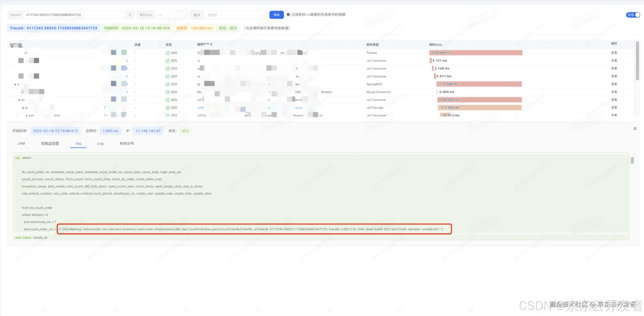Click the success icon in 116.084 ms row
Image resolution: width=644 pixels, height=316 pixels.
168,100
